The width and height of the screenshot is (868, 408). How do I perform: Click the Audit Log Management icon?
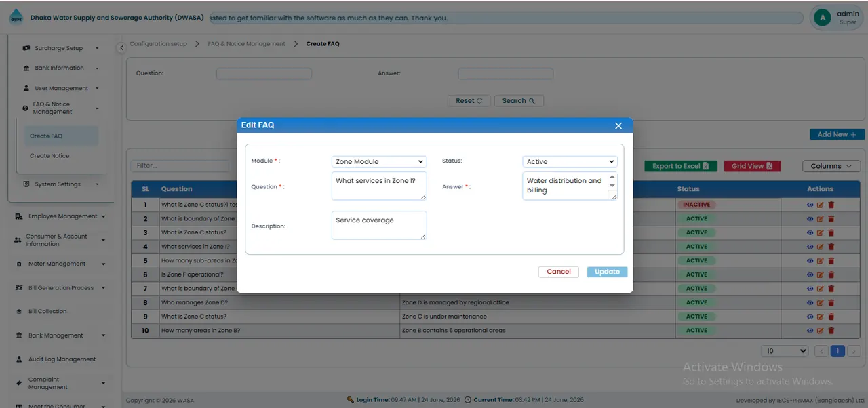tap(19, 359)
